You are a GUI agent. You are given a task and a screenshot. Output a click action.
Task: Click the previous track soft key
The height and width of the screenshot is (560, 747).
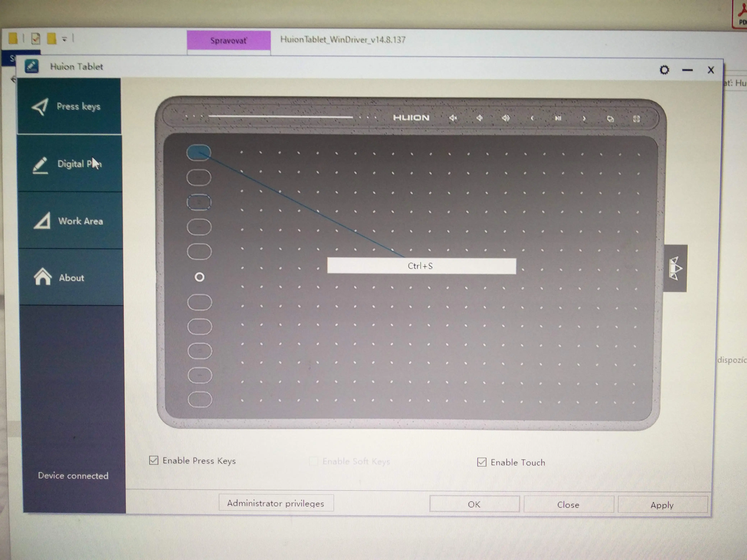[532, 118]
